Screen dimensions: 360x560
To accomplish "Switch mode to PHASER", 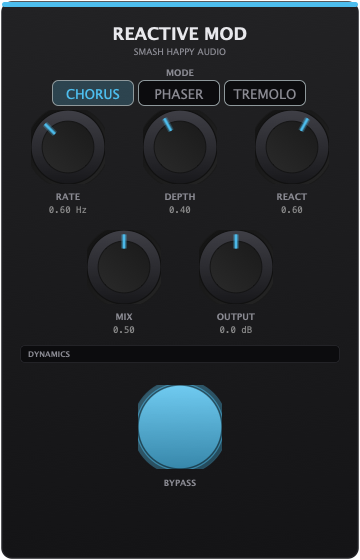I will (179, 93).
